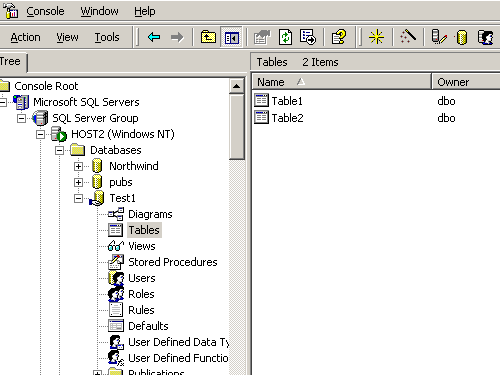Open the Action menu
This screenshot has width=500, height=375.
pos(25,37)
